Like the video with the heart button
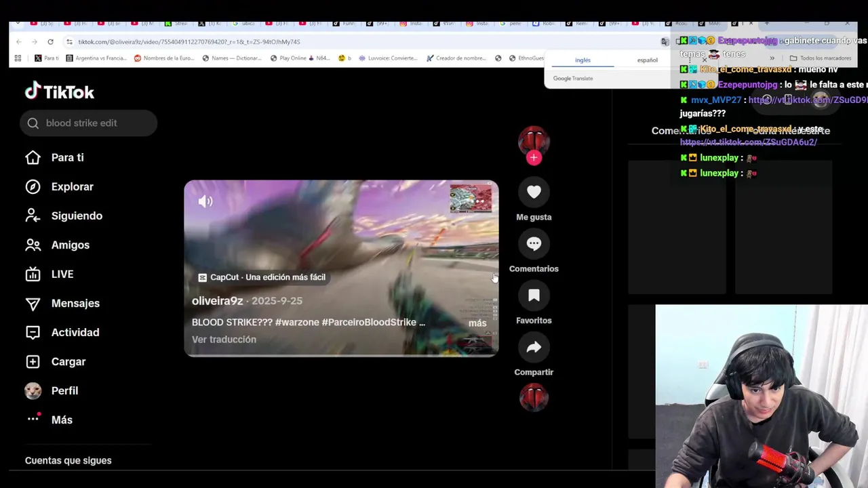This screenshot has height=488, width=868. 534,192
